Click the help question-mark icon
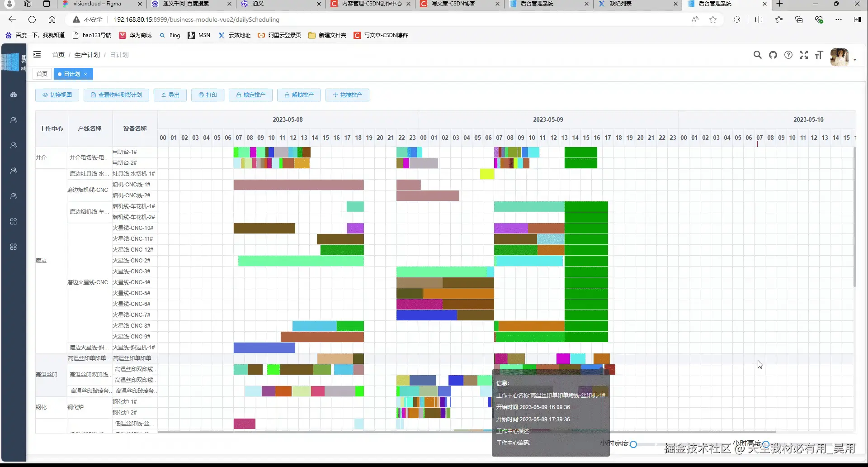 tap(788, 55)
